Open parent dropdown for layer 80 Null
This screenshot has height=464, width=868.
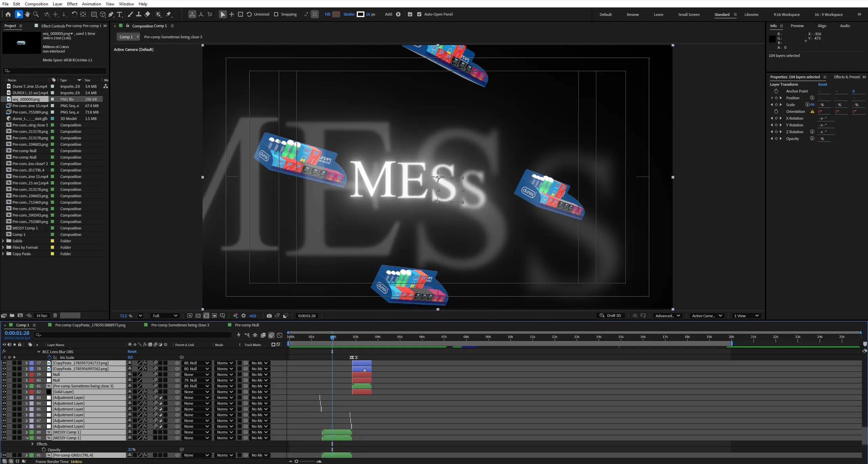tap(197, 380)
